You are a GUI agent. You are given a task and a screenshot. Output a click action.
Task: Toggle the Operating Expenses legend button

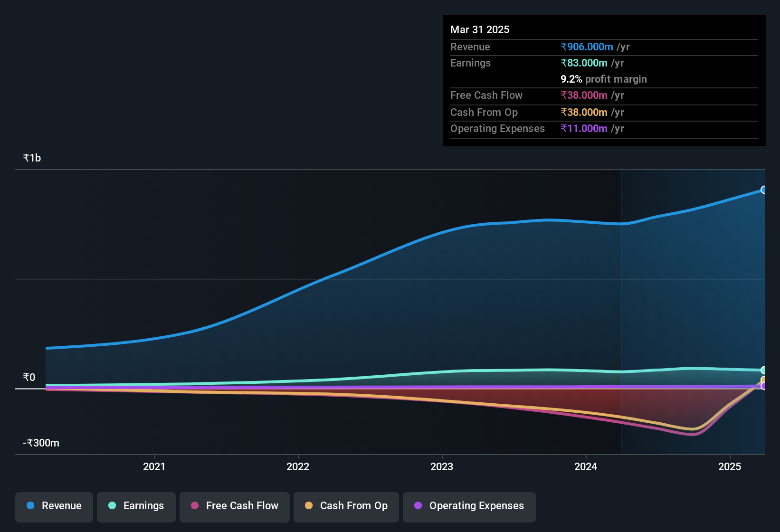(x=469, y=506)
